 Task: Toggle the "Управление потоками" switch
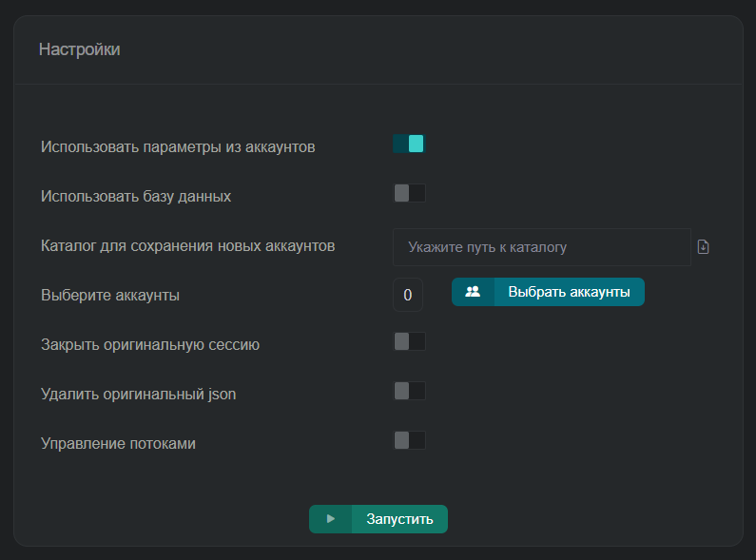point(409,440)
